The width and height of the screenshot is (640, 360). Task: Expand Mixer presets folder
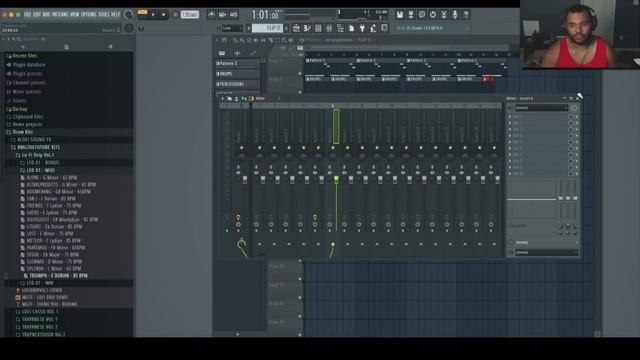[27, 92]
